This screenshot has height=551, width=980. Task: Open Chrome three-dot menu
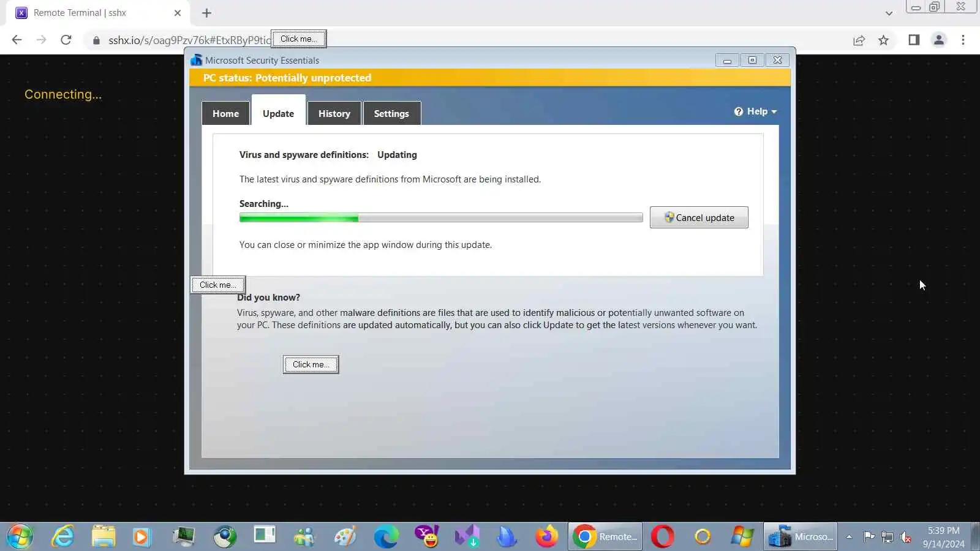963,40
